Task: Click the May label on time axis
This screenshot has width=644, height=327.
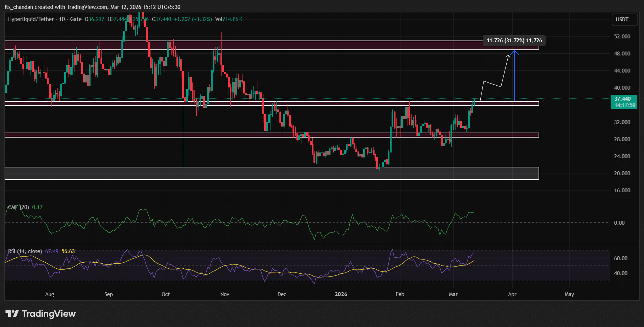Action: pyautogui.click(x=569, y=294)
